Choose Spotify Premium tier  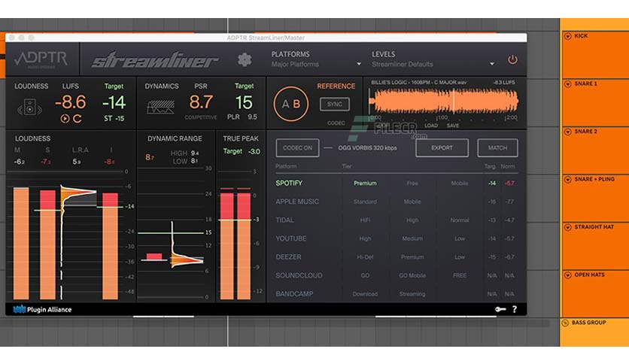365,184
